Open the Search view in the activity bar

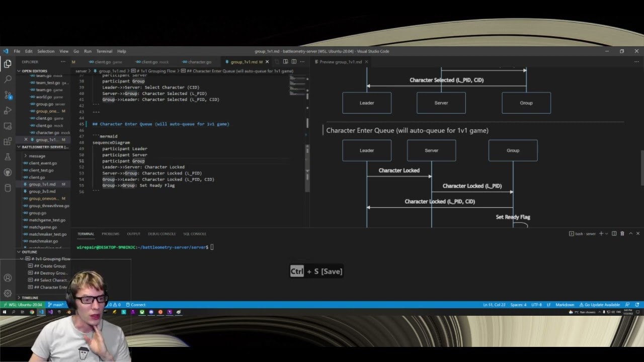[x=8, y=79]
